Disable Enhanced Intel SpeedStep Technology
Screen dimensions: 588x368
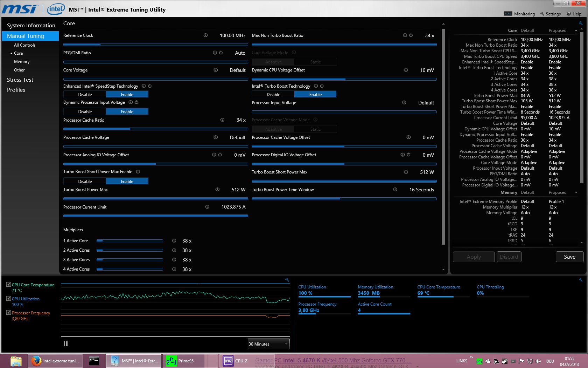85,94
